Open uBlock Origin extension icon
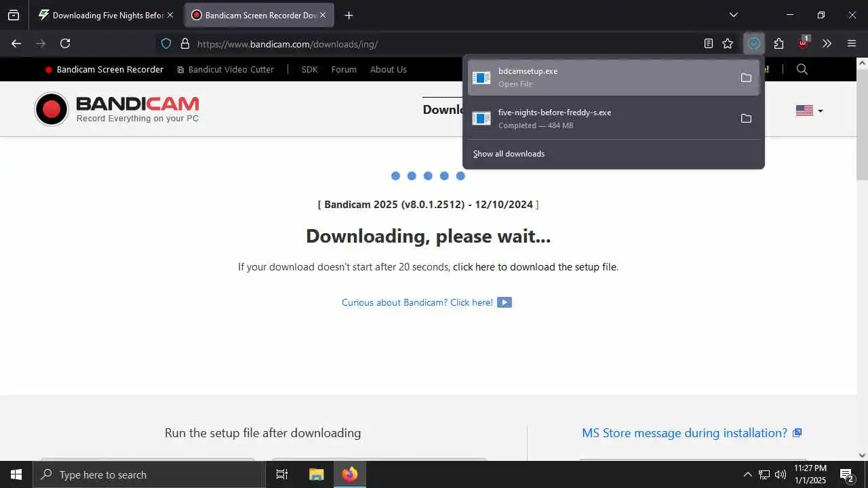The image size is (868, 488). pyautogui.click(x=803, y=43)
